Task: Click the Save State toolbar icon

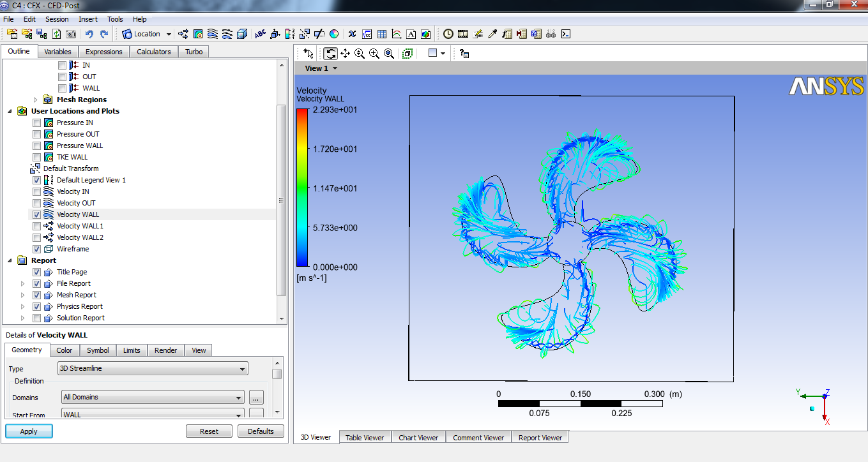Action: coord(41,34)
